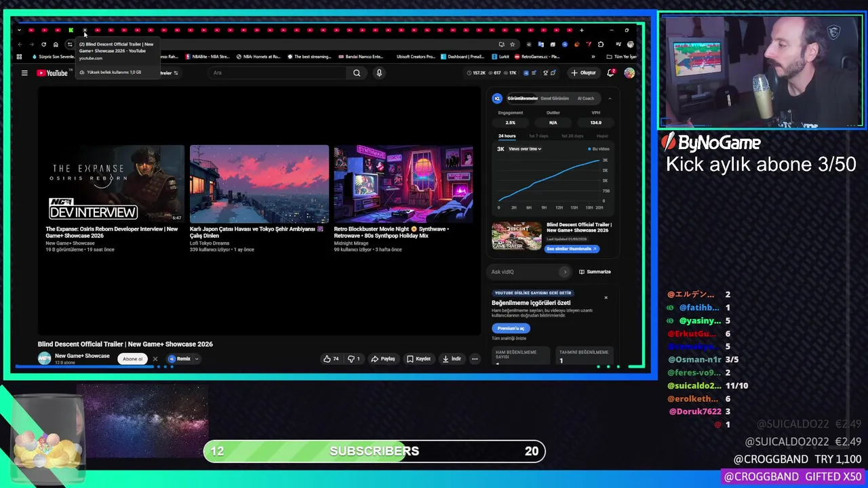Expand the tab search chevron
Screen dimensions: 868x488
pos(19,30)
